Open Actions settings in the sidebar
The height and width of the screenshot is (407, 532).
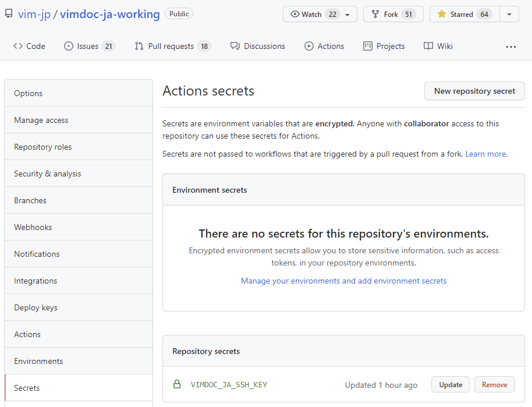click(79, 334)
